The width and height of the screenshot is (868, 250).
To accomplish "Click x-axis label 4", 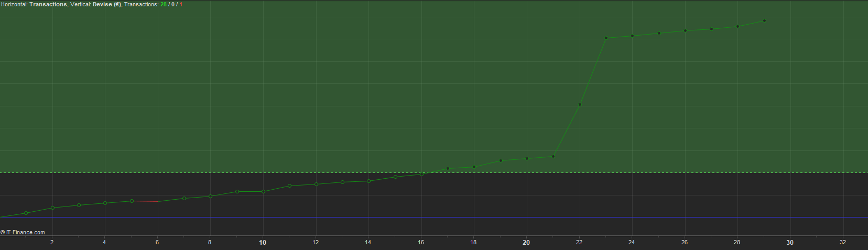I will [x=104, y=242].
